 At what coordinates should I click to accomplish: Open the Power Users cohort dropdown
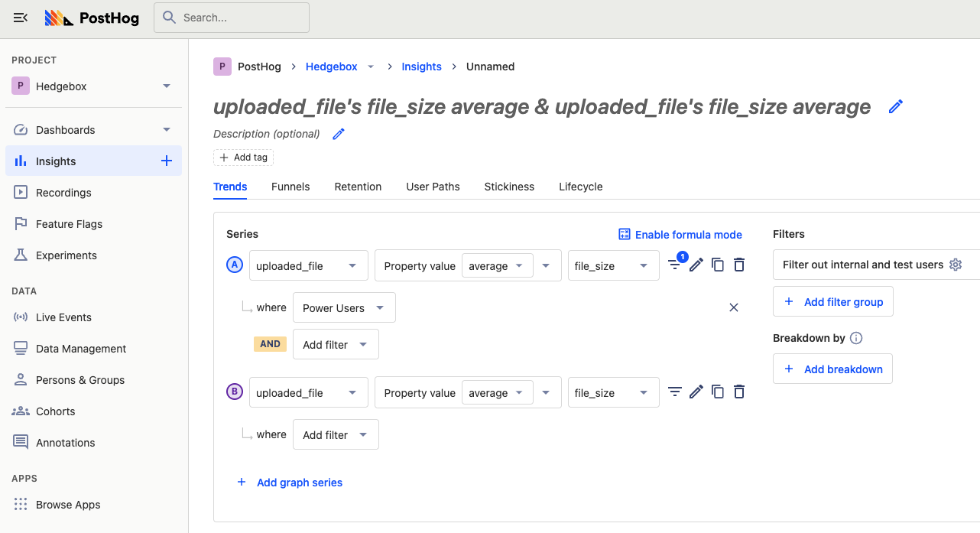tap(344, 307)
